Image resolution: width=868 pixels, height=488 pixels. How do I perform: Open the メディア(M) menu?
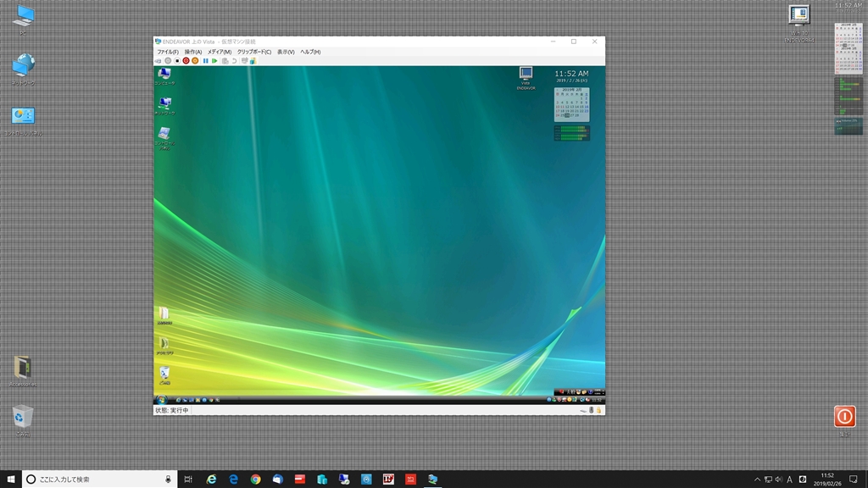click(x=220, y=52)
